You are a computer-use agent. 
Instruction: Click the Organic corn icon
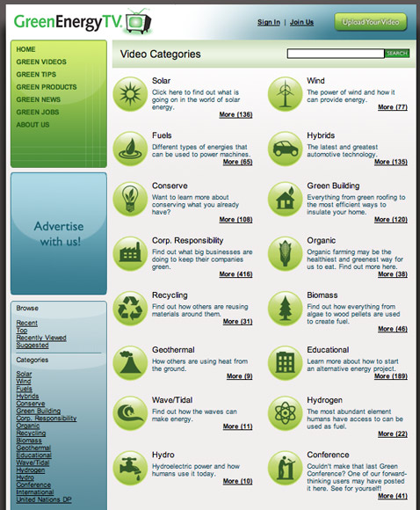point(285,254)
